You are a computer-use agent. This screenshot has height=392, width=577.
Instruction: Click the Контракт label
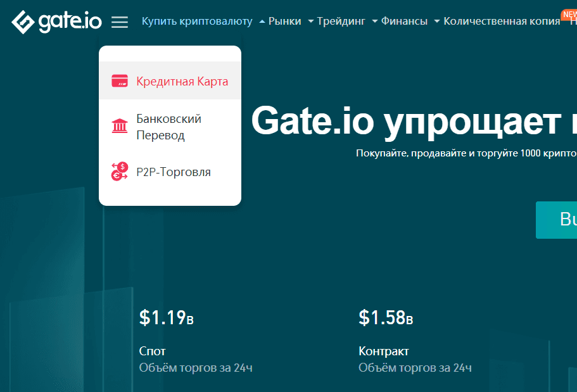point(383,351)
